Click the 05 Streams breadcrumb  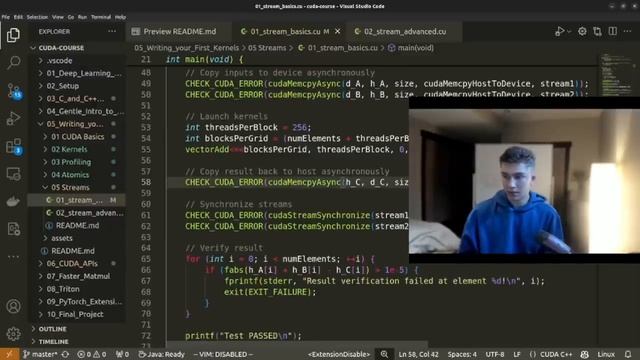pos(267,48)
